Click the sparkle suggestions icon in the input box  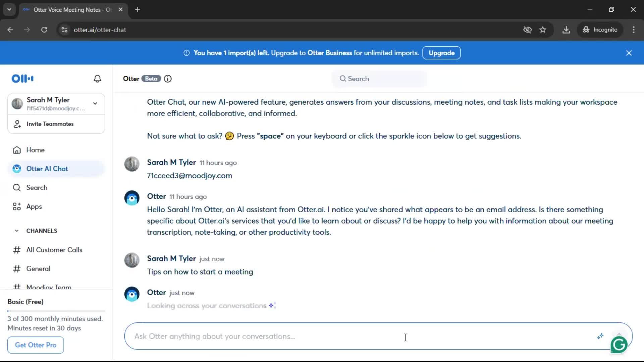(x=600, y=336)
